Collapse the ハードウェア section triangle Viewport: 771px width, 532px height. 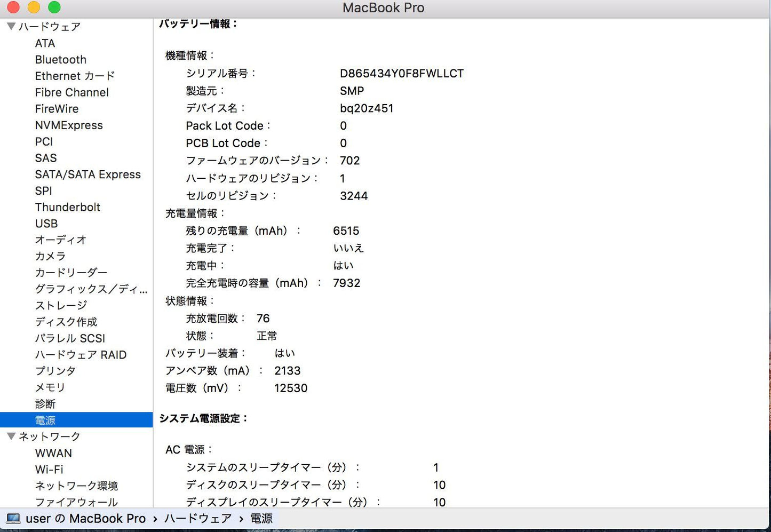click(11, 26)
